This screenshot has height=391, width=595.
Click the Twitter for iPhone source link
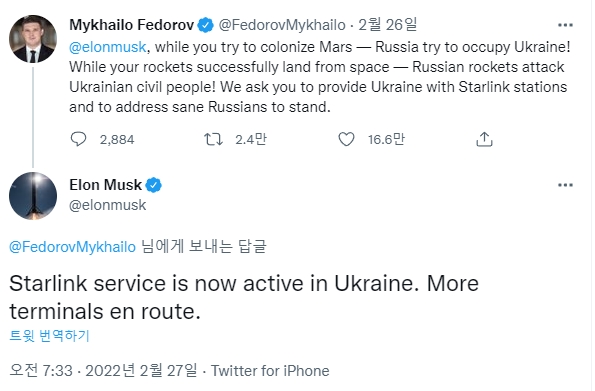pos(270,371)
